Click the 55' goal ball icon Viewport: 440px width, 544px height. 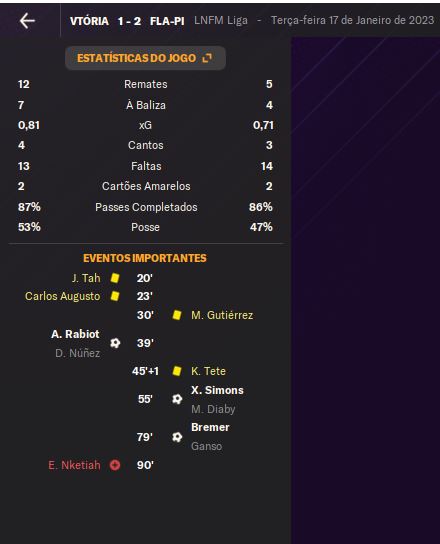pos(177,399)
